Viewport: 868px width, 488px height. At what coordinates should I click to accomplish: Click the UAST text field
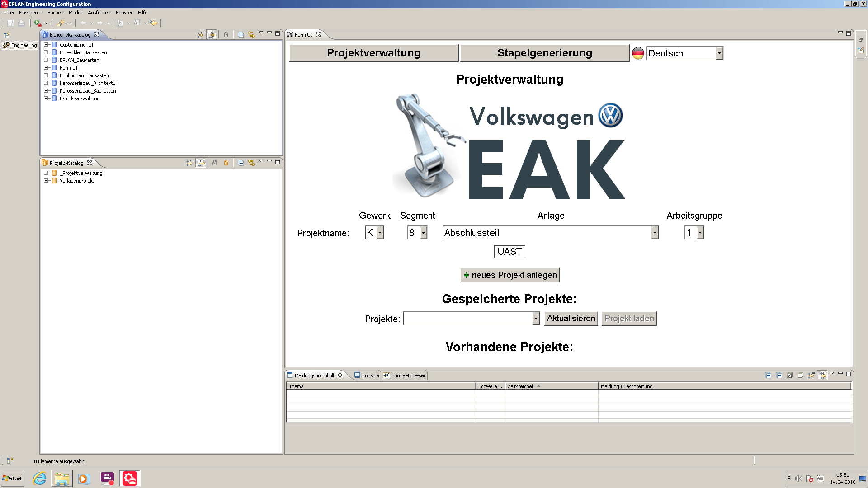(509, 252)
